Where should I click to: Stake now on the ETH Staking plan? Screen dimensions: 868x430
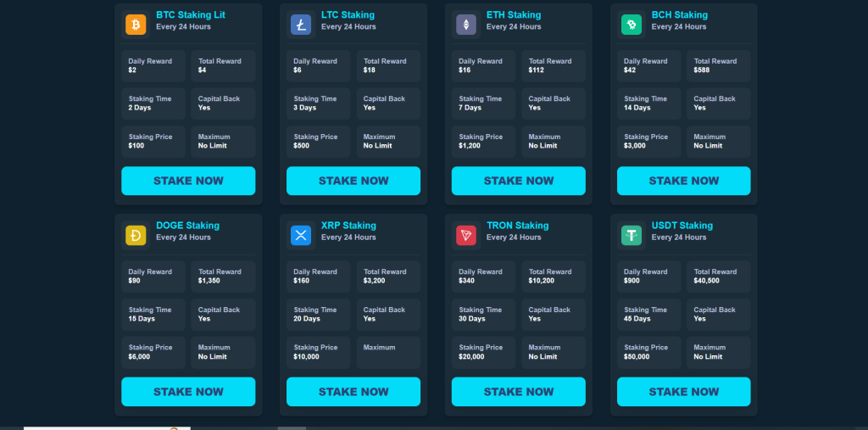[x=519, y=181]
